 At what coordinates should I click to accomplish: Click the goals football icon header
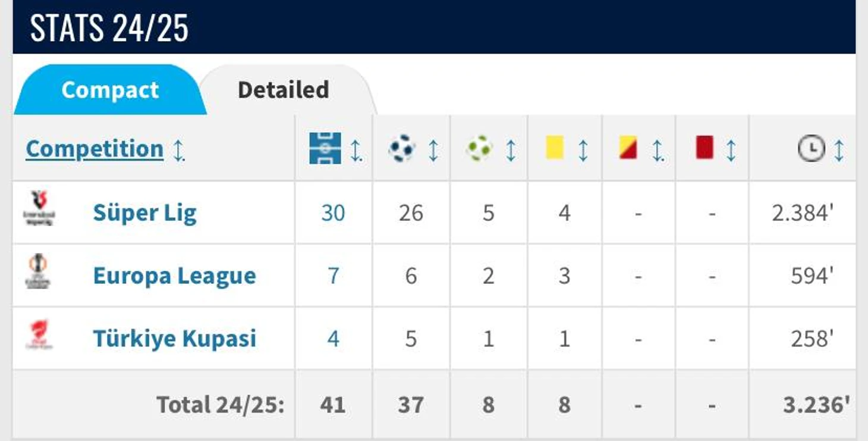point(402,148)
